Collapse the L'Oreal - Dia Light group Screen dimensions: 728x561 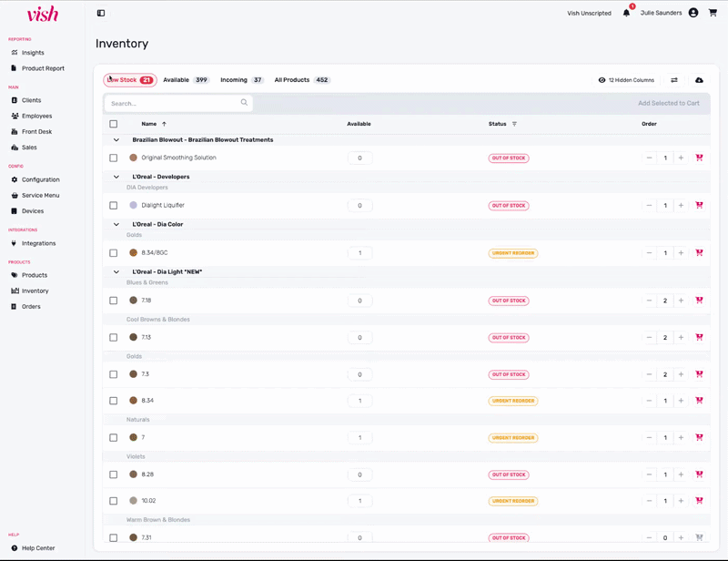(x=116, y=271)
